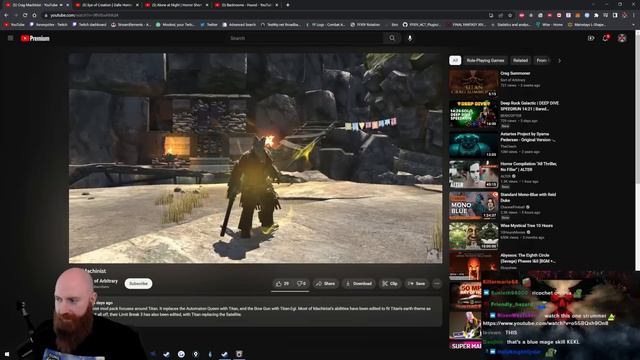
Task: Open the Twitter bookmark
Action: (x=209, y=24)
